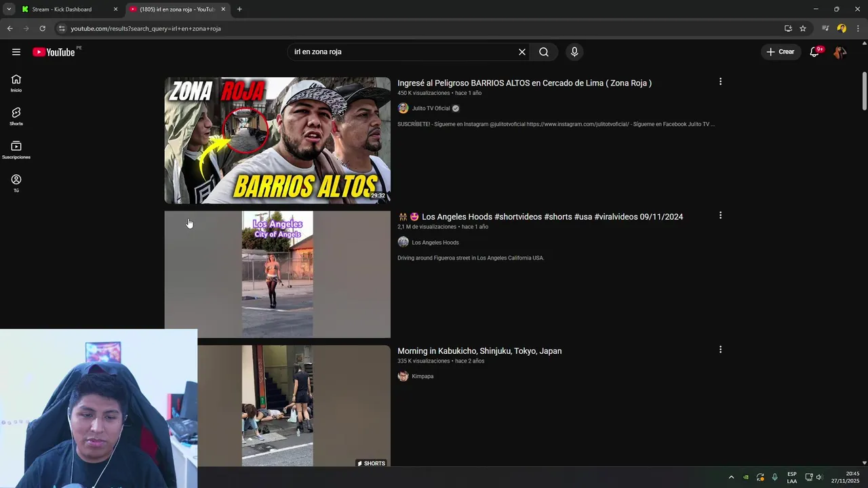The image size is (868, 488).
Task: Open the Chrome three-dot menu
Action: coord(859,28)
